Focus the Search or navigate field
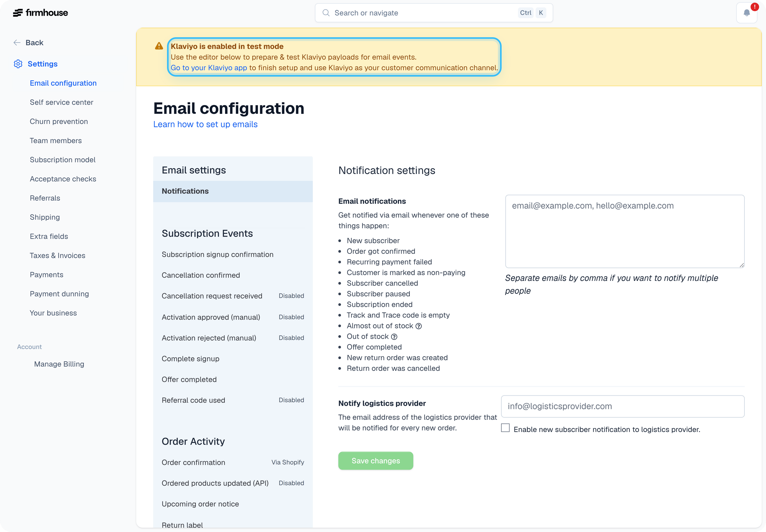The height and width of the screenshot is (532, 766). coord(434,13)
